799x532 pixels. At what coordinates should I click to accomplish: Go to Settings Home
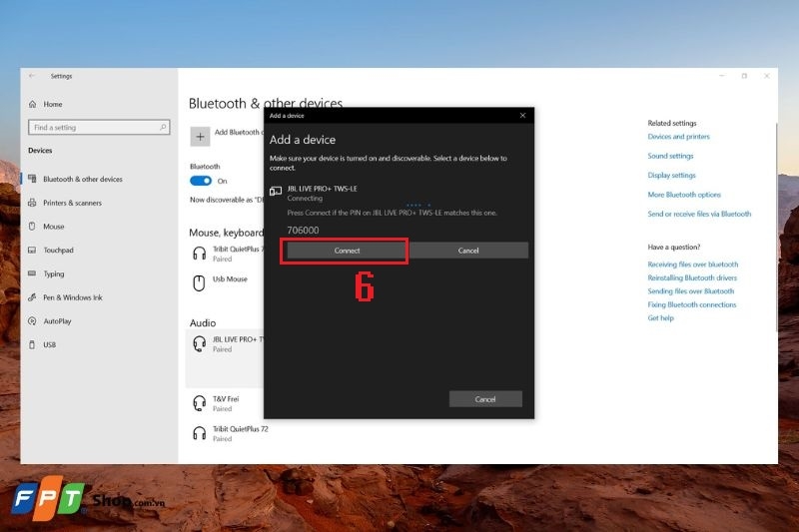pyautogui.click(x=53, y=104)
